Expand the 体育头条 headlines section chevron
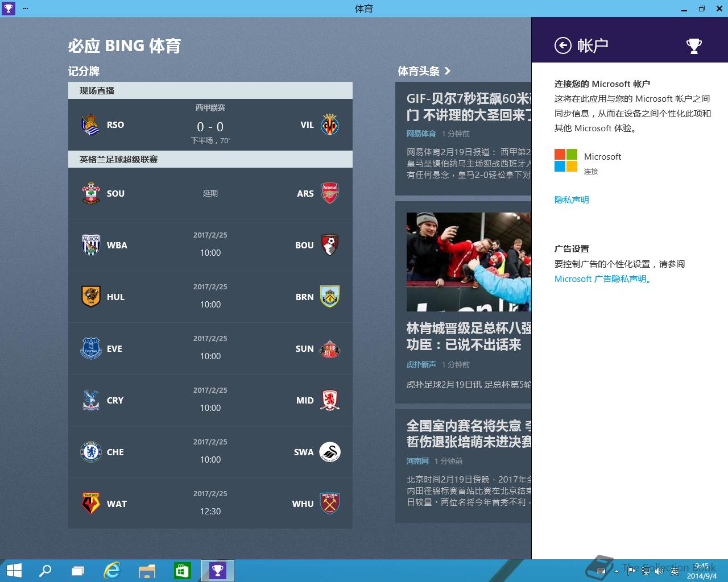Screen dimensions: 728x582 click(447, 71)
